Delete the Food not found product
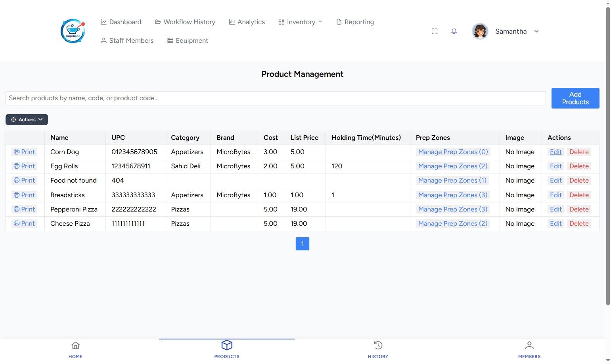 point(579,180)
